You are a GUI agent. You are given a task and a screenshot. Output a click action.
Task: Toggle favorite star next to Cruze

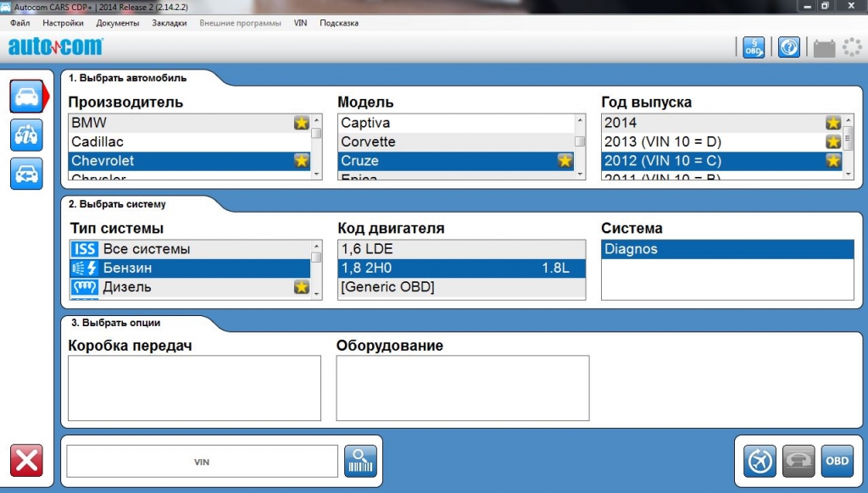[565, 161]
